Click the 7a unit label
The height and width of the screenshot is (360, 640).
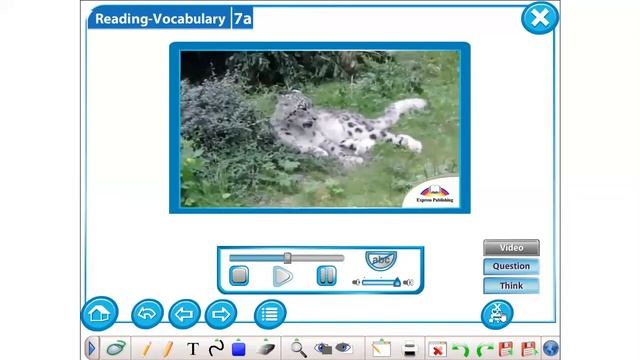[x=242, y=19]
